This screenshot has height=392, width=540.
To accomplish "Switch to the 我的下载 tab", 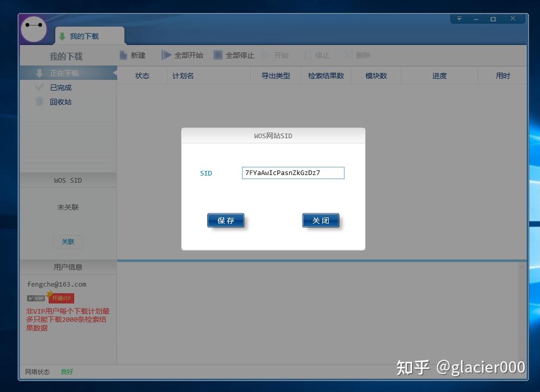I will [83, 36].
